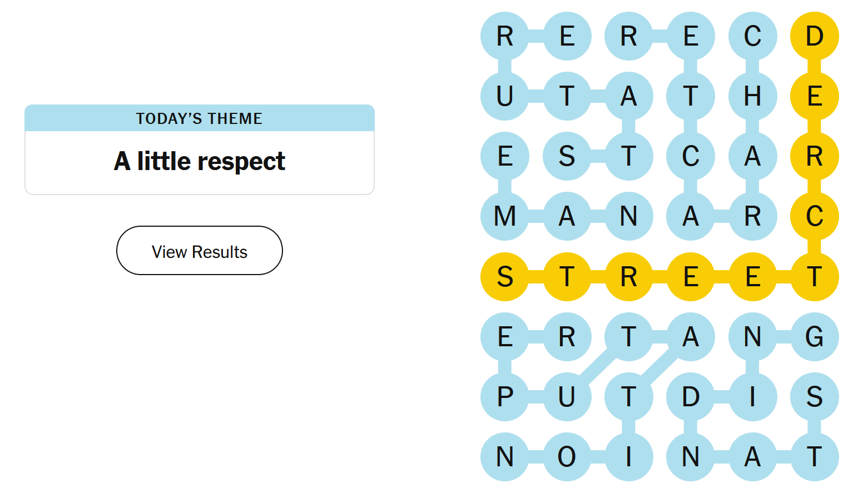This screenshot has height=488, width=868.
Task: Select the letter M in the grid
Action: 505,216
